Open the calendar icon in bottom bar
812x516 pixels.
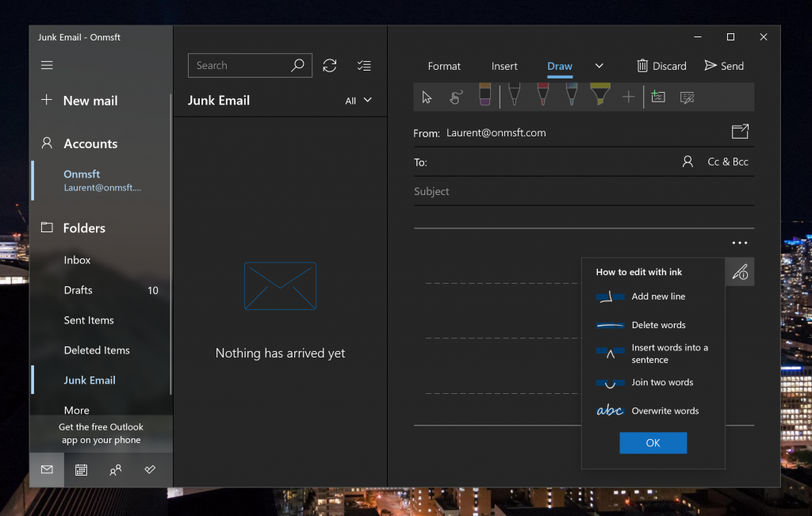(81, 470)
